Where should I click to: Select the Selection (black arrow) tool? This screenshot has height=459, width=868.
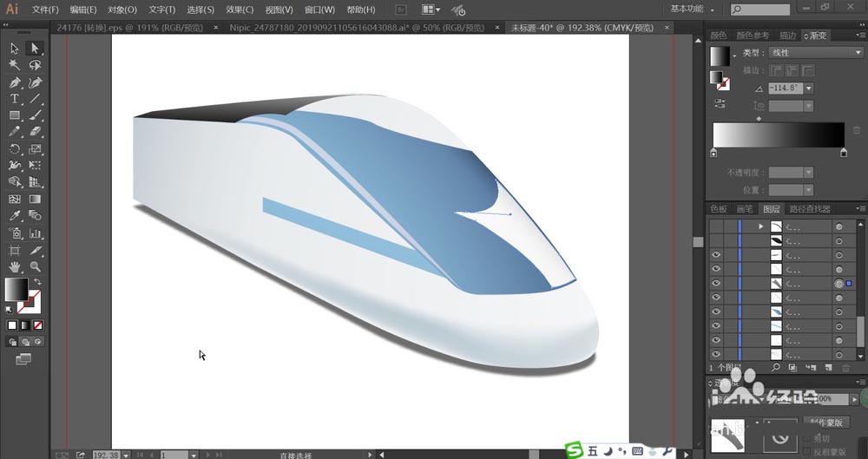(x=15, y=49)
